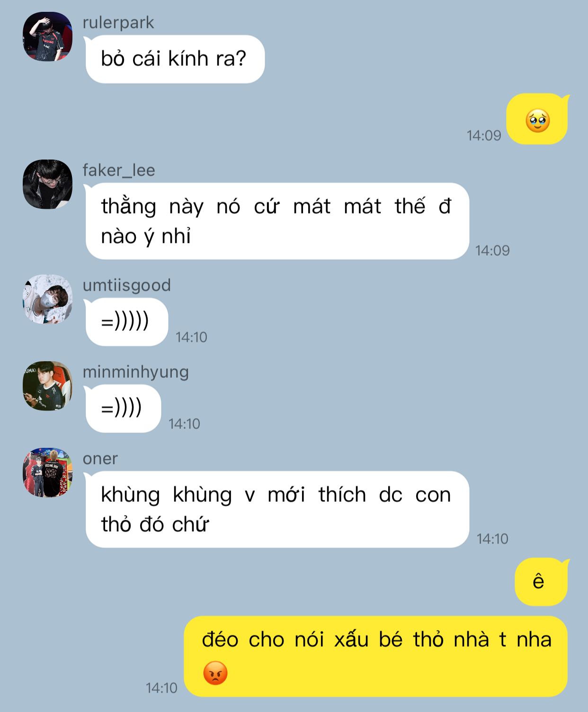Select faker_lee's "thằng này nó cứ" message
Viewport: 588px width, 712px height.
[277, 221]
